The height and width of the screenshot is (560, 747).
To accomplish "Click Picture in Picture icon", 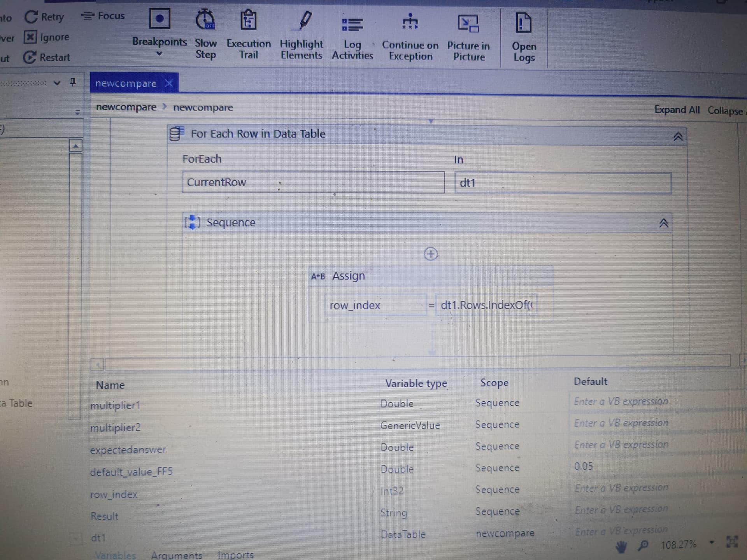I will (x=468, y=23).
